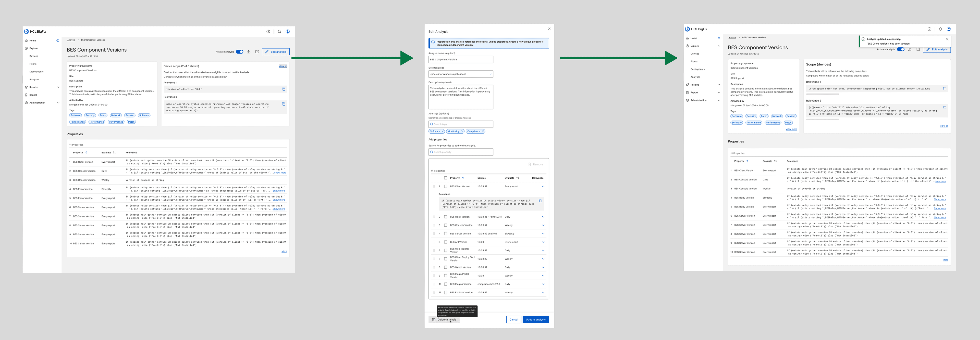Expand Administration chevron in left screen sidebar

(x=58, y=103)
